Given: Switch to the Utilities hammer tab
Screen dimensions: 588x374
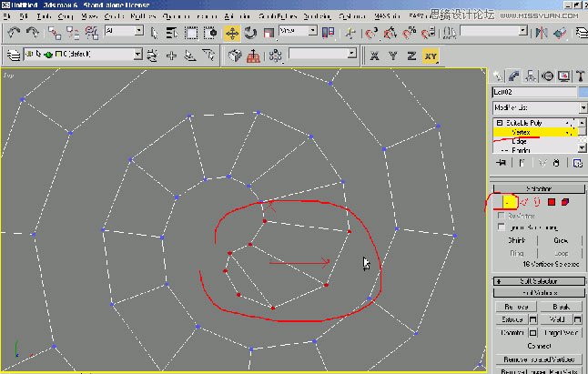Looking at the screenshot, I should coord(581,76).
